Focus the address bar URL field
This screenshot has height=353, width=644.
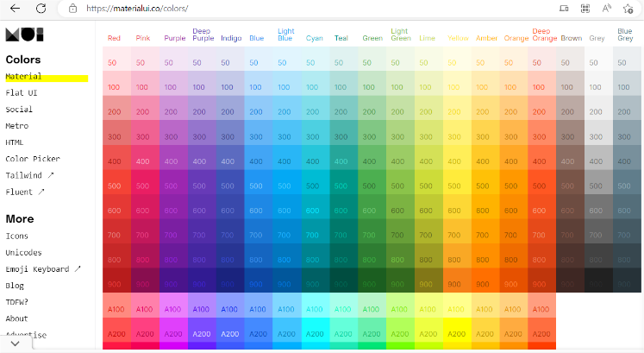pos(308,9)
